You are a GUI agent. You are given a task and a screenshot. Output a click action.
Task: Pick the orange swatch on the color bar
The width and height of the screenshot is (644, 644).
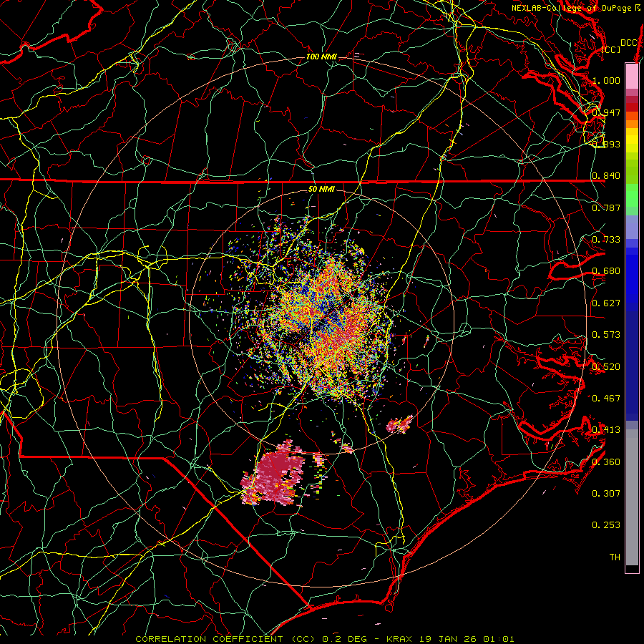point(632,124)
